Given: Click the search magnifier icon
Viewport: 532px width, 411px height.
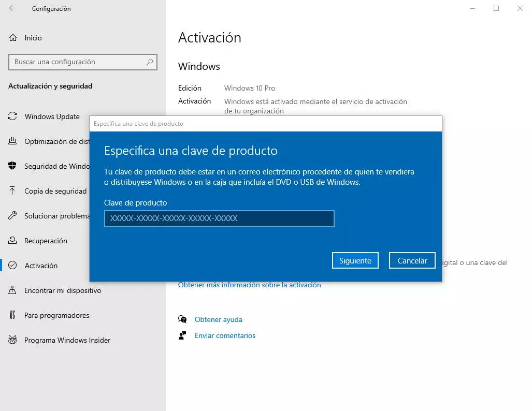Looking at the screenshot, I should click(x=150, y=62).
